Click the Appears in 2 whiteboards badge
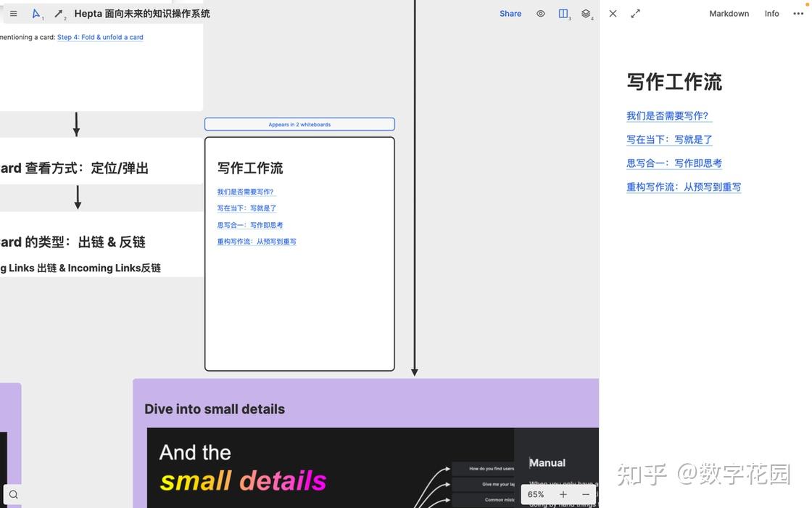The height and width of the screenshot is (508, 812). click(299, 124)
